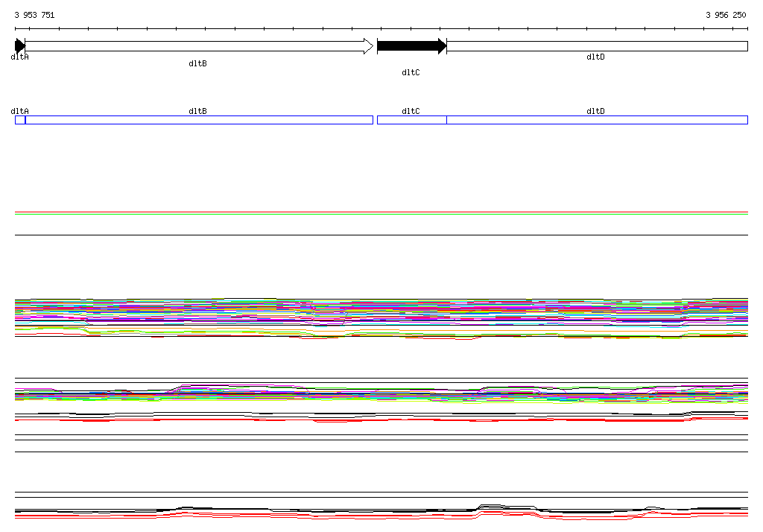Click the start coordinate 3 953 751

coord(34,15)
